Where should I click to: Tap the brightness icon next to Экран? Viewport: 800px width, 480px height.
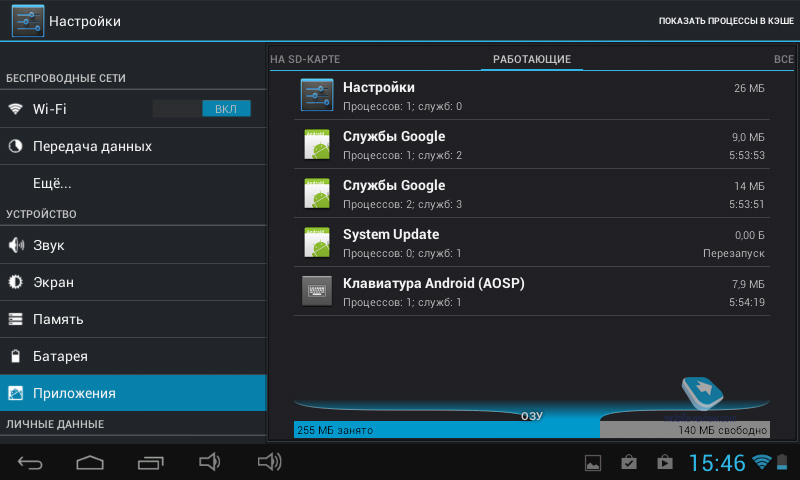pos(16,282)
